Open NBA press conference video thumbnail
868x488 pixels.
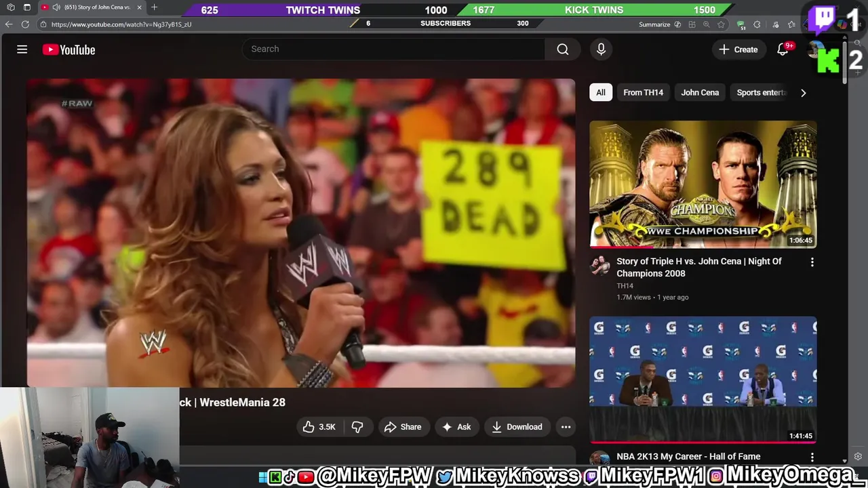tap(703, 380)
